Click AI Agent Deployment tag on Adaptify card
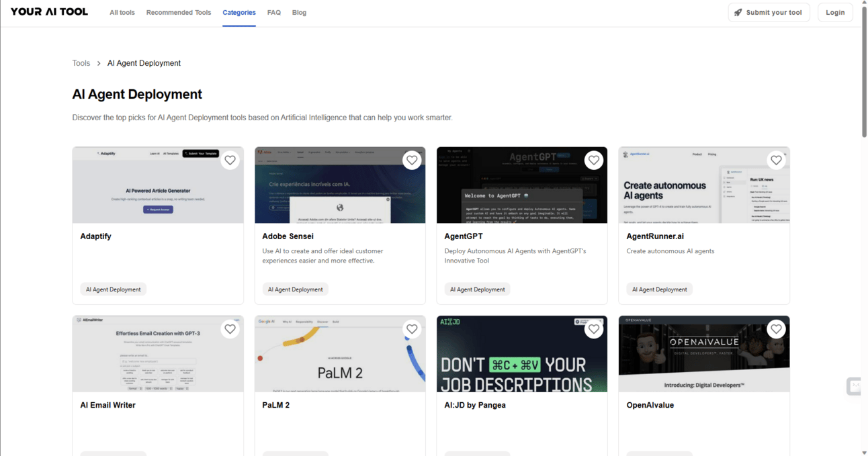Image resolution: width=868 pixels, height=456 pixels. point(114,289)
